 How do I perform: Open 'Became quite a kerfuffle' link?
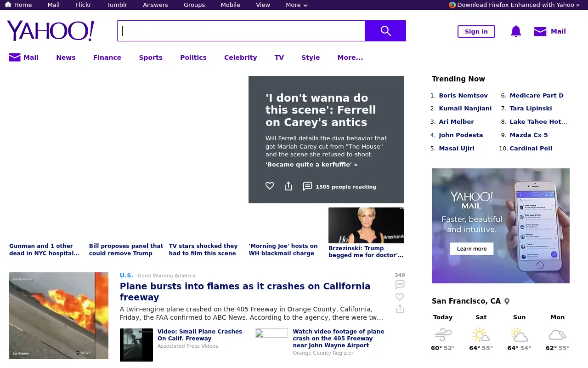[x=311, y=165]
